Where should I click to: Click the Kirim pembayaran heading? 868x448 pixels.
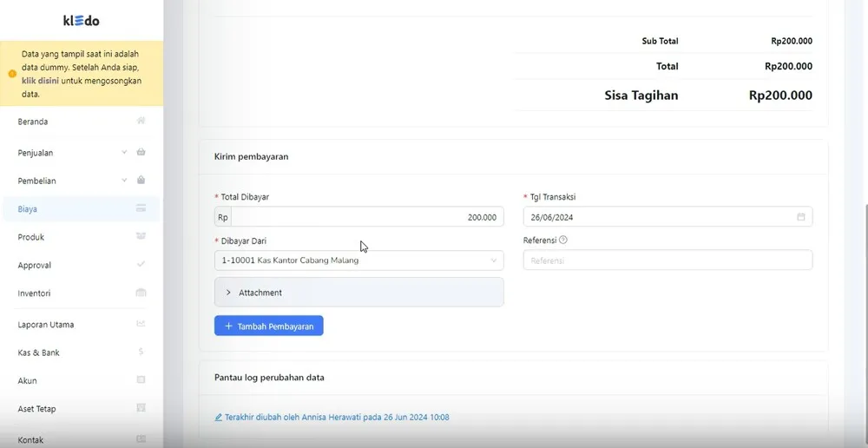tap(252, 157)
